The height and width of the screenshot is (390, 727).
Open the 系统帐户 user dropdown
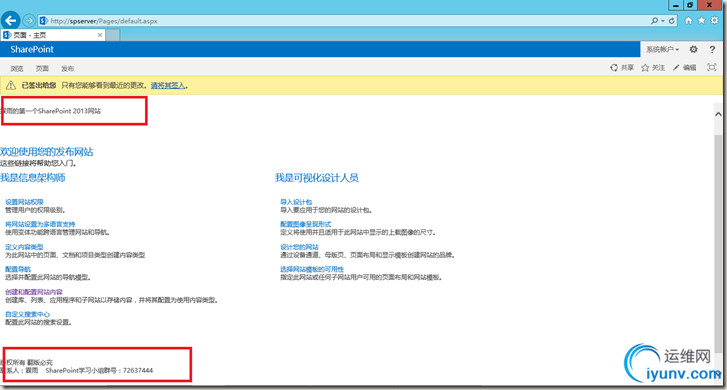click(x=663, y=49)
